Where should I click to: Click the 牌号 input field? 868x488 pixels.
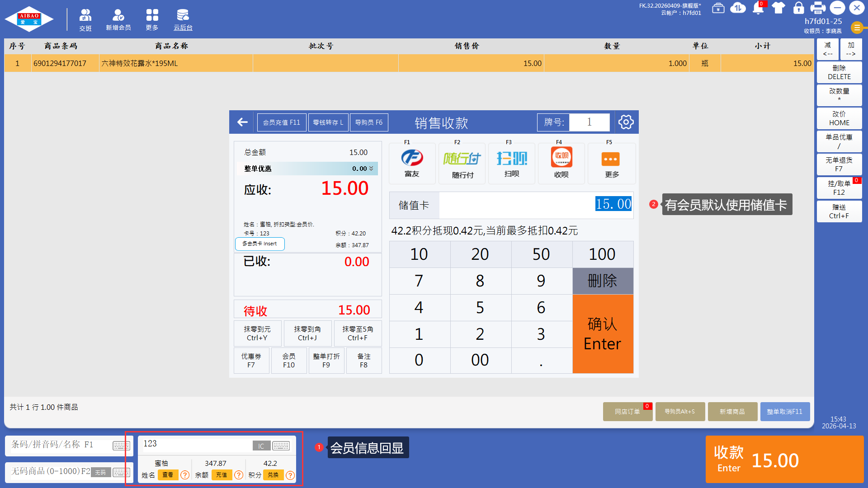(589, 122)
